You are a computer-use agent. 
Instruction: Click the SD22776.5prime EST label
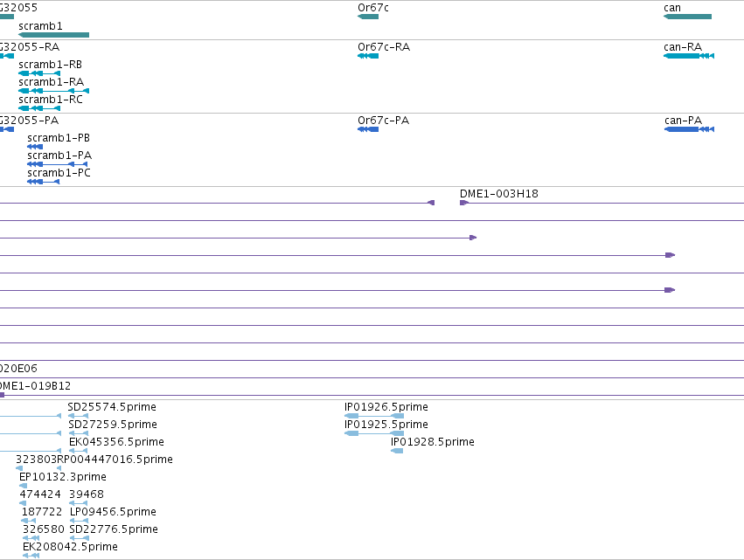pyautogui.click(x=114, y=529)
